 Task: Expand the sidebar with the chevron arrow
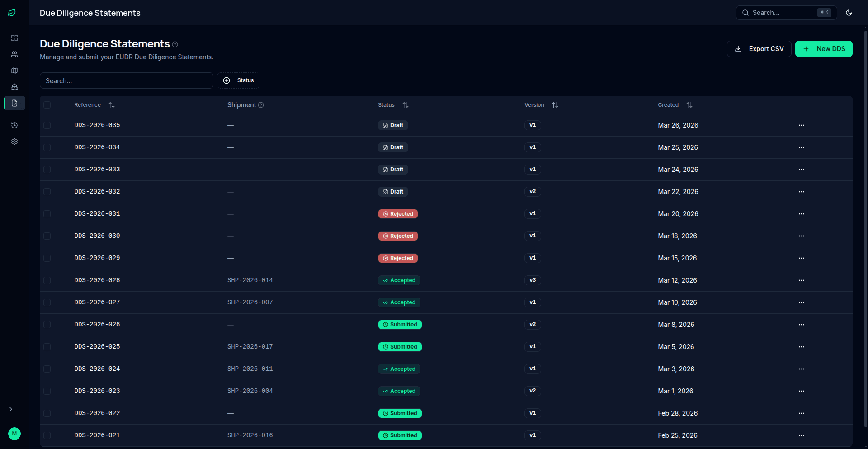pos(11,409)
